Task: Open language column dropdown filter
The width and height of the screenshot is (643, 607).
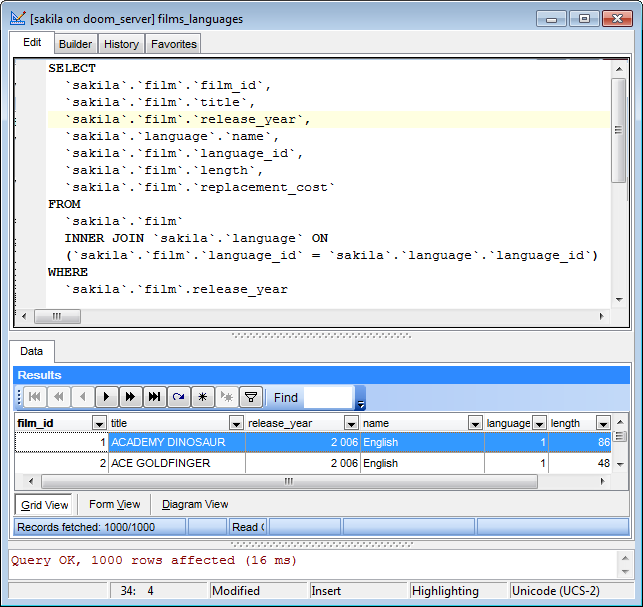Action: [x=539, y=423]
